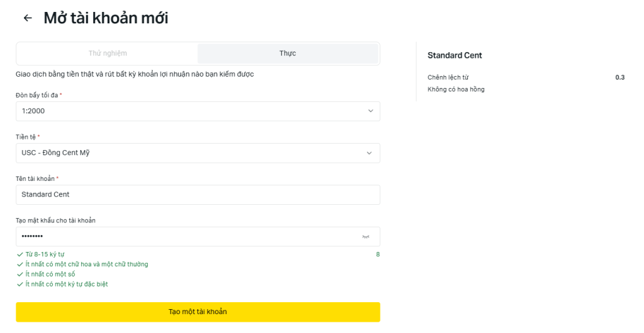The width and height of the screenshot is (644, 333).
Task: Click the checkmark for special character rule
Action: 20,285
